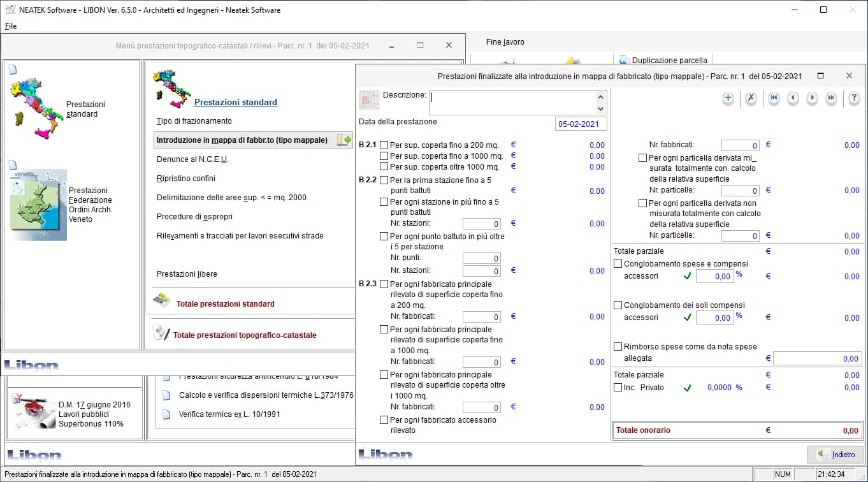The width and height of the screenshot is (868, 482).
Task: Click the green arrow icon on Introduzione row
Action: pyautogui.click(x=344, y=140)
